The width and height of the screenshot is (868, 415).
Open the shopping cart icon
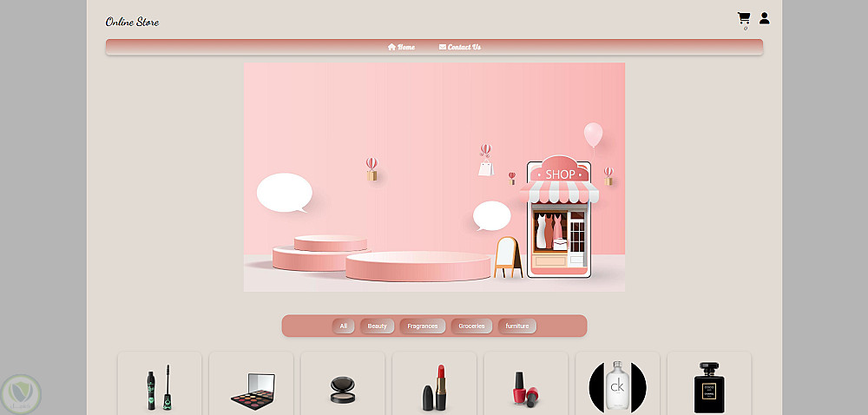pyautogui.click(x=744, y=19)
